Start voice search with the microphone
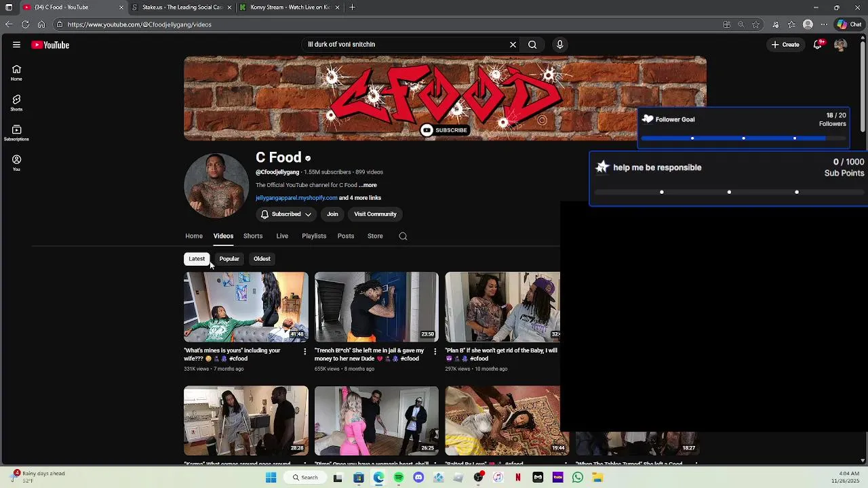 (559, 45)
